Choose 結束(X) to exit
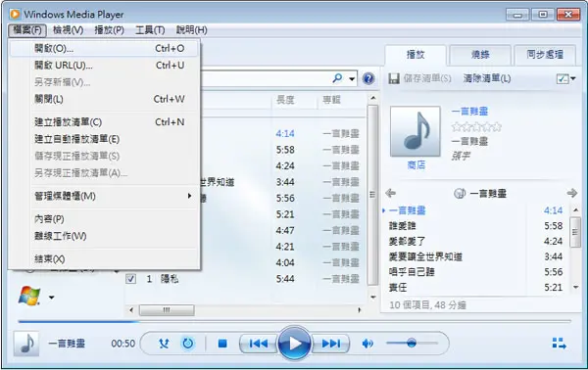 coord(104,258)
